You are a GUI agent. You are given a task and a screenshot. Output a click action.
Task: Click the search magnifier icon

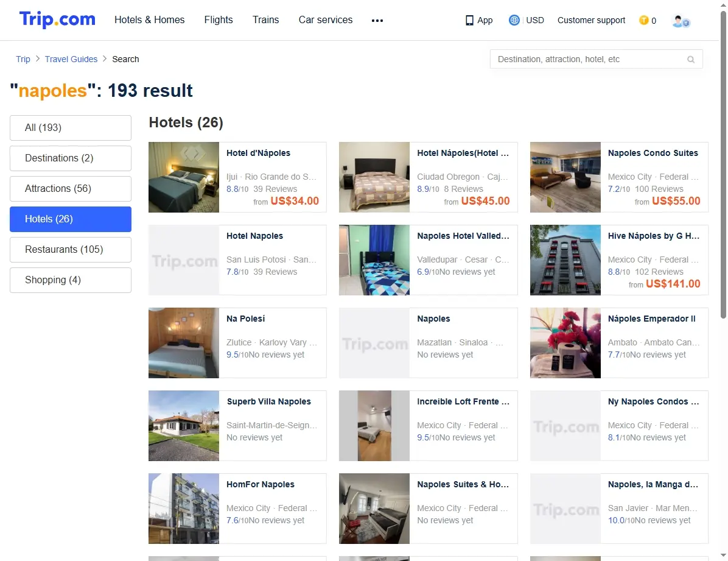coord(691,60)
